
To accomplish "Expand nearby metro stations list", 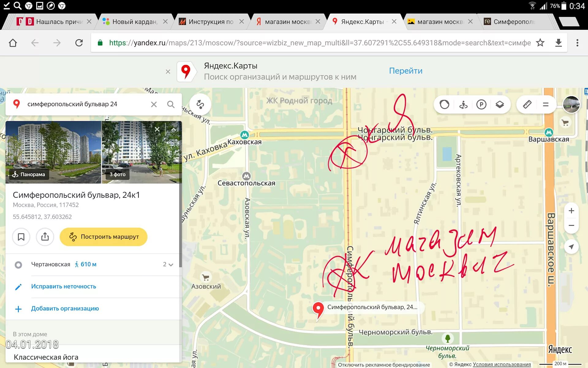I will coord(168,264).
